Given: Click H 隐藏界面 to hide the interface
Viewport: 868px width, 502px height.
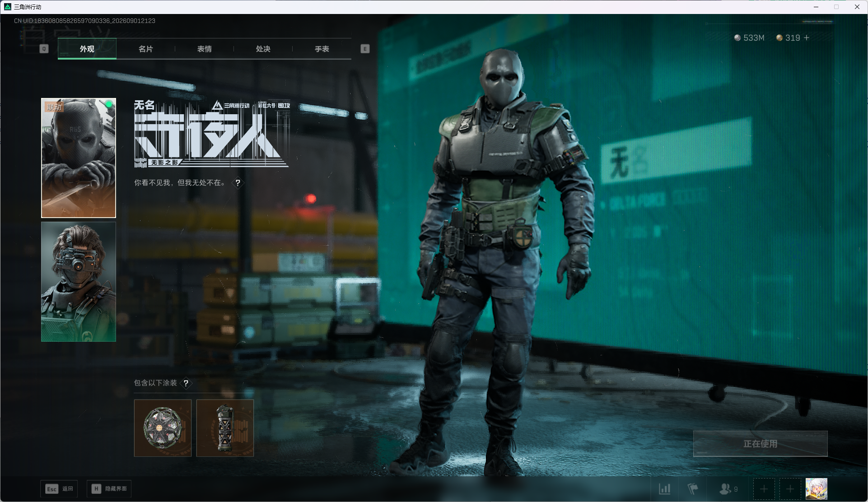Looking at the screenshot, I should [x=109, y=489].
